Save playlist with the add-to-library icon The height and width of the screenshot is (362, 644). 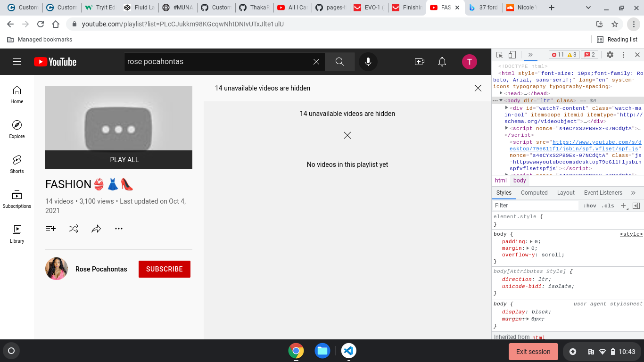51,229
